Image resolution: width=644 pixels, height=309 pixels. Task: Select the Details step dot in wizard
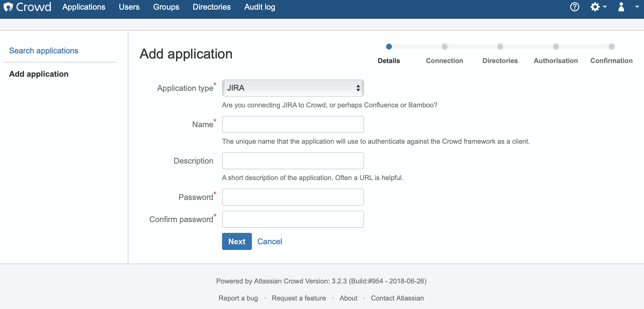[x=389, y=46]
